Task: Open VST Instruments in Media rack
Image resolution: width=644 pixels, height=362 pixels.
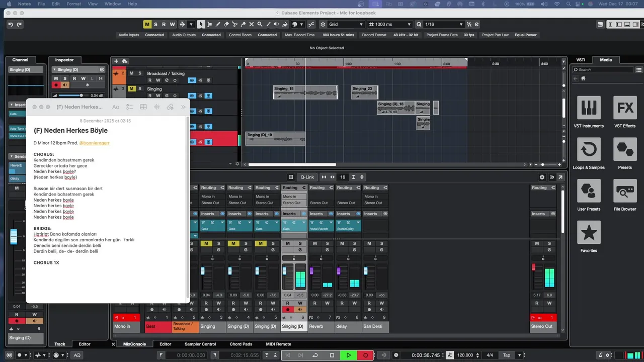Action: click(589, 112)
